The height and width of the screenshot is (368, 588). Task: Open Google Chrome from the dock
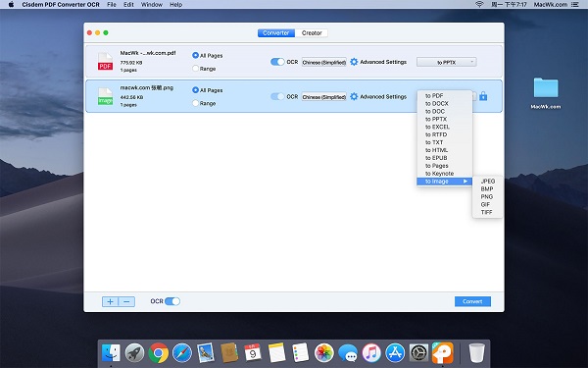pos(158,353)
